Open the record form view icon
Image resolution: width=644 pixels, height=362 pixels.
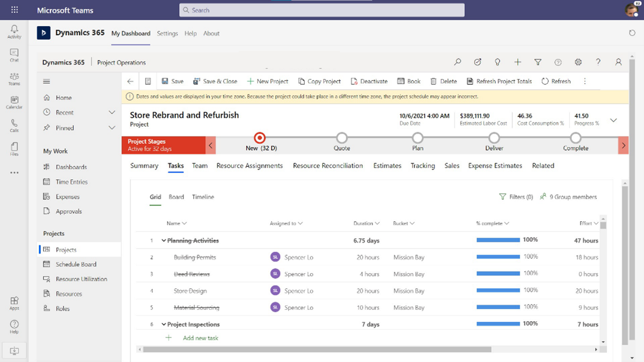(x=148, y=81)
